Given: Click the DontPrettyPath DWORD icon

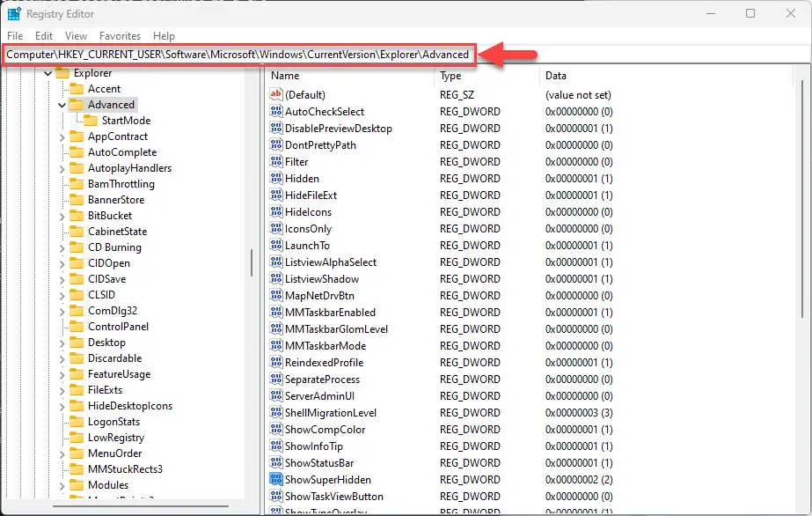Looking at the screenshot, I should [276, 144].
